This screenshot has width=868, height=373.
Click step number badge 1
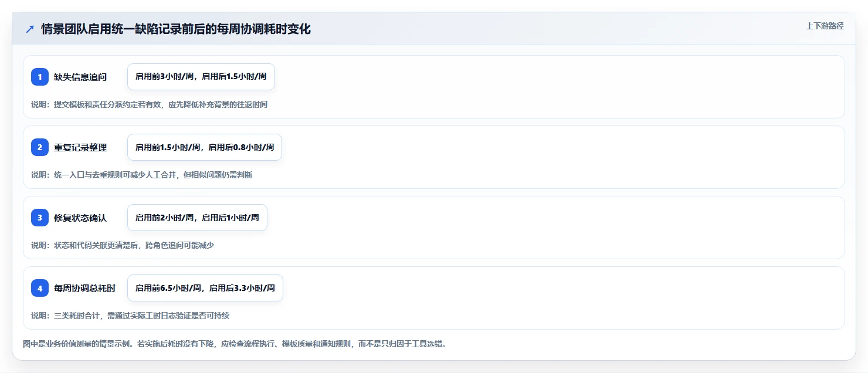point(40,77)
